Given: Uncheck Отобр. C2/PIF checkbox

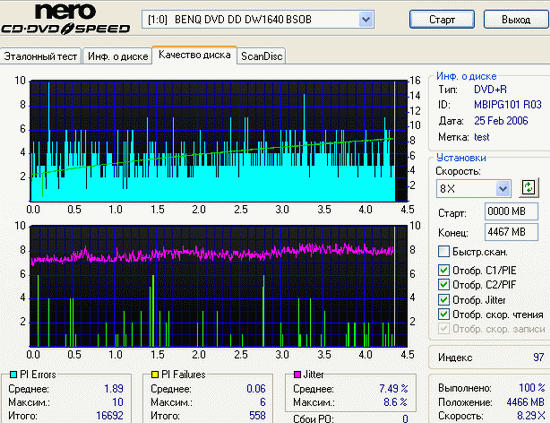Looking at the screenshot, I should (x=444, y=284).
